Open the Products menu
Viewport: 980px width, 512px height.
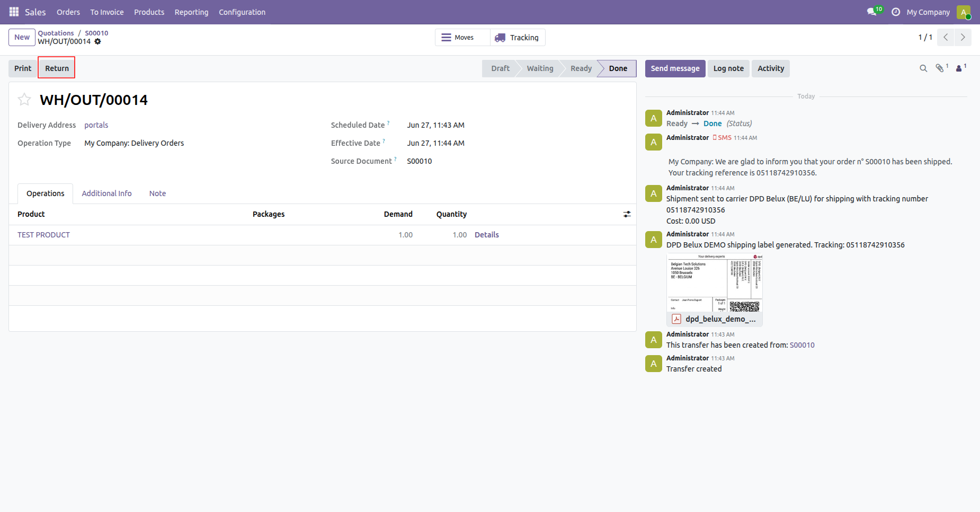[149, 12]
